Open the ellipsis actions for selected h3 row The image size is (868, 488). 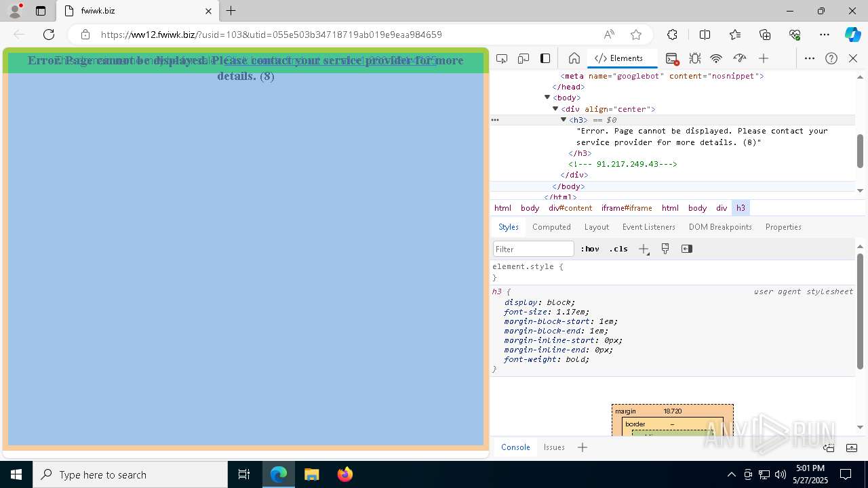pyautogui.click(x=495, y=120)
